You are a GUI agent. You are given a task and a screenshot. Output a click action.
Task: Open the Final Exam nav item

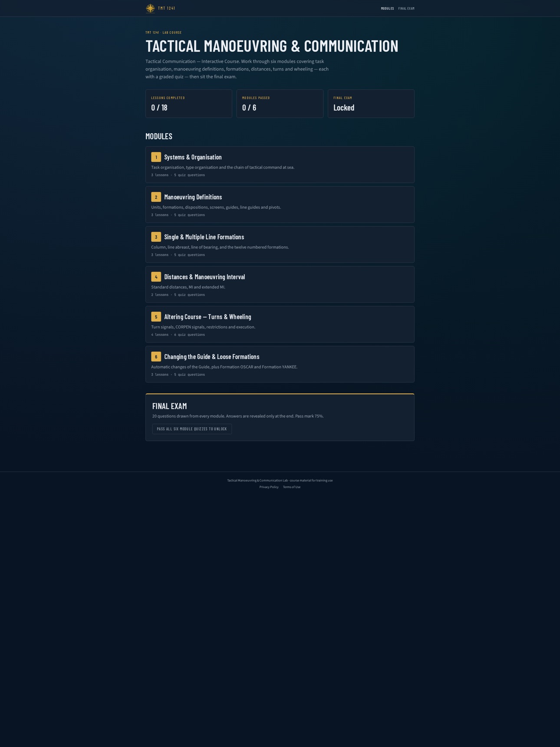coord(406,8)
